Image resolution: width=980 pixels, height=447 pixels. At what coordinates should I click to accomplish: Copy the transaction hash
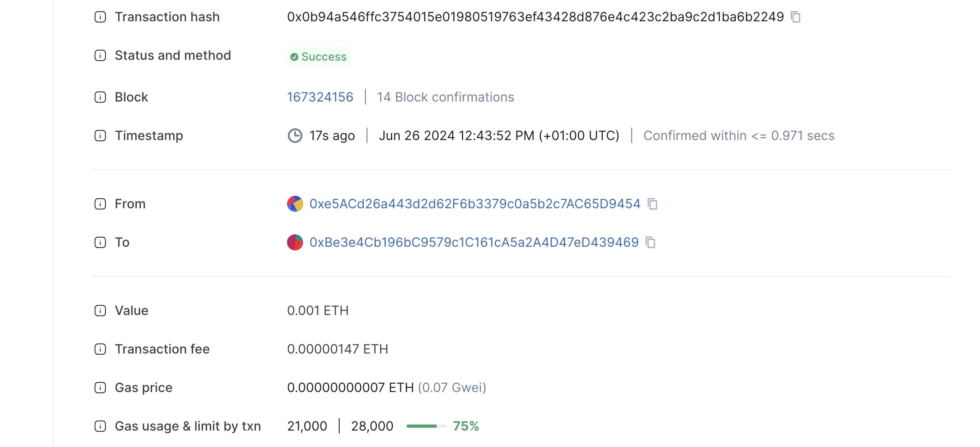tap(796, 16)
